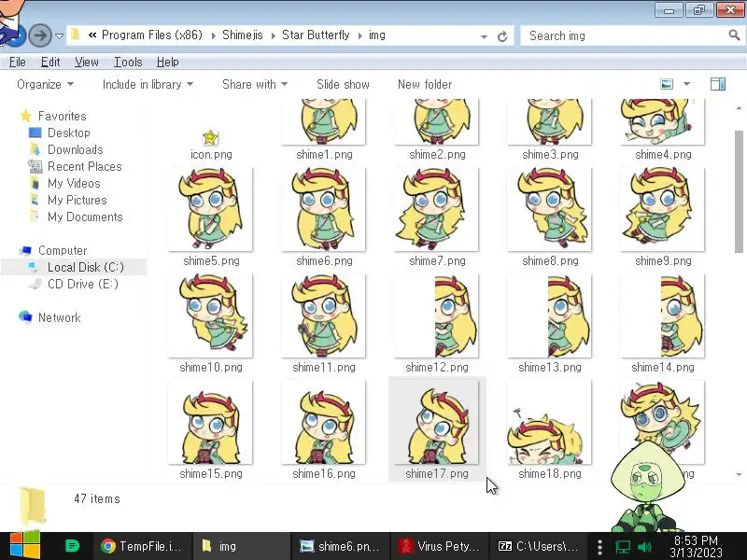Create a New folder
Image resolution: width=747 pixels, height=560 pixels.
(x=425, y=84)
